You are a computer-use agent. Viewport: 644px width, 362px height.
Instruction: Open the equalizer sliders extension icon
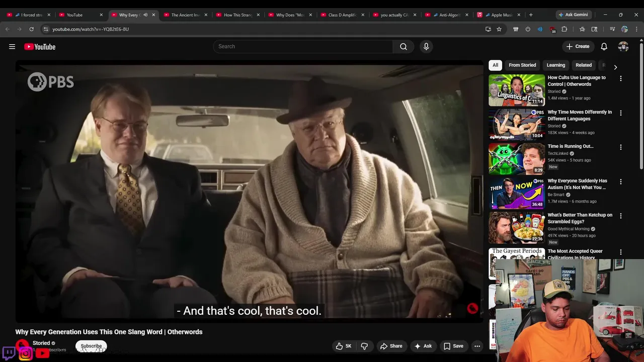(x=516, y=29)
